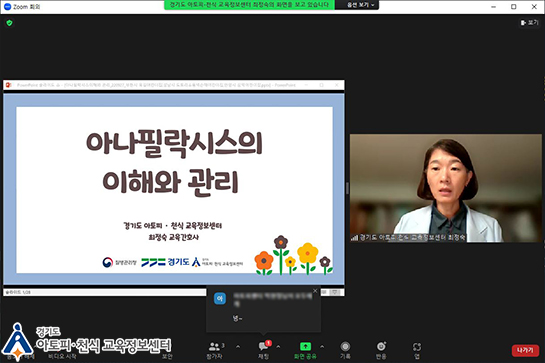Expand the caret next to 화면 공유

[x=322, y=347]
